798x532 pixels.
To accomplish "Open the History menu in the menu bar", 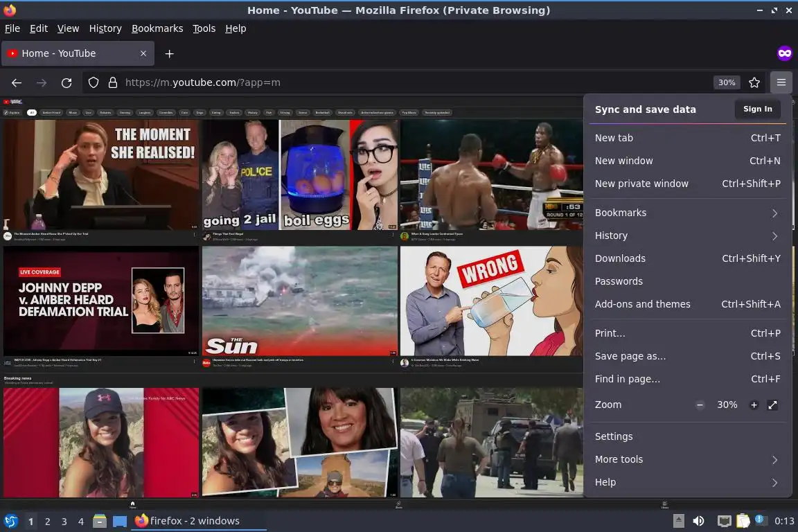I will [105, 28].
